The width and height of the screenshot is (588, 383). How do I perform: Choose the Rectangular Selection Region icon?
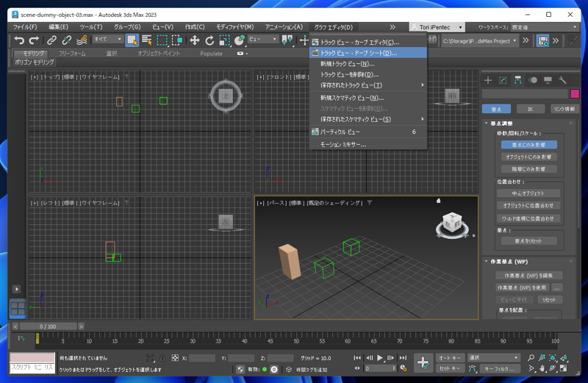162,40
